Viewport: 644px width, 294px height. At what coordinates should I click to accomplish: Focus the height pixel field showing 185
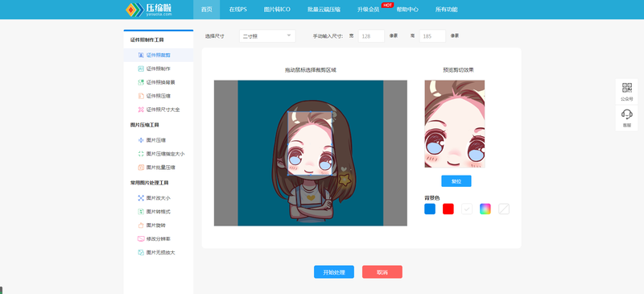tap(432, 36)
